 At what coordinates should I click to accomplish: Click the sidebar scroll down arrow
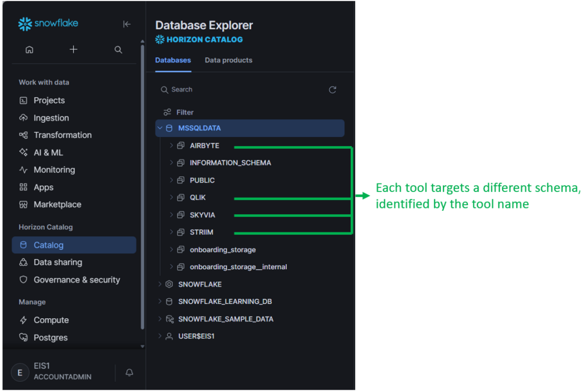[142, 347]
